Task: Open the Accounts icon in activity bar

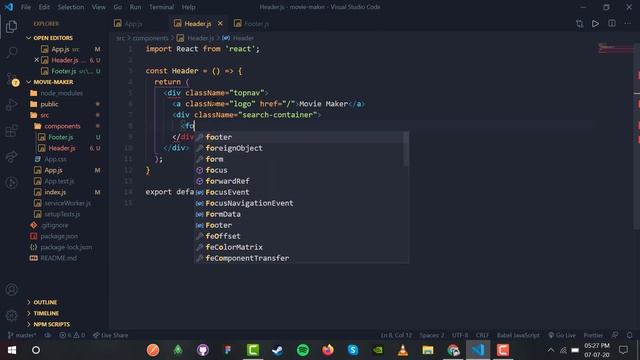Action: click(x=11, y=289)
